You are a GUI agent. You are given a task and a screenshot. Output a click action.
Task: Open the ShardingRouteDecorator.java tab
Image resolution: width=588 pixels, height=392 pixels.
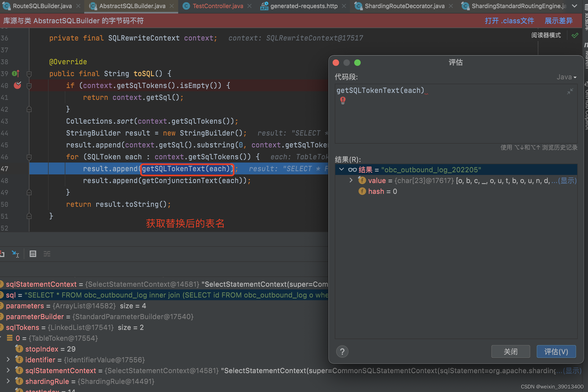404,6
